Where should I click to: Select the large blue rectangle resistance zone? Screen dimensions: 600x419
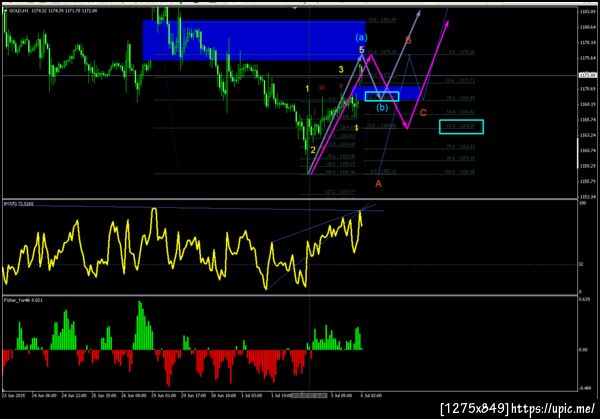coord(254,40)
